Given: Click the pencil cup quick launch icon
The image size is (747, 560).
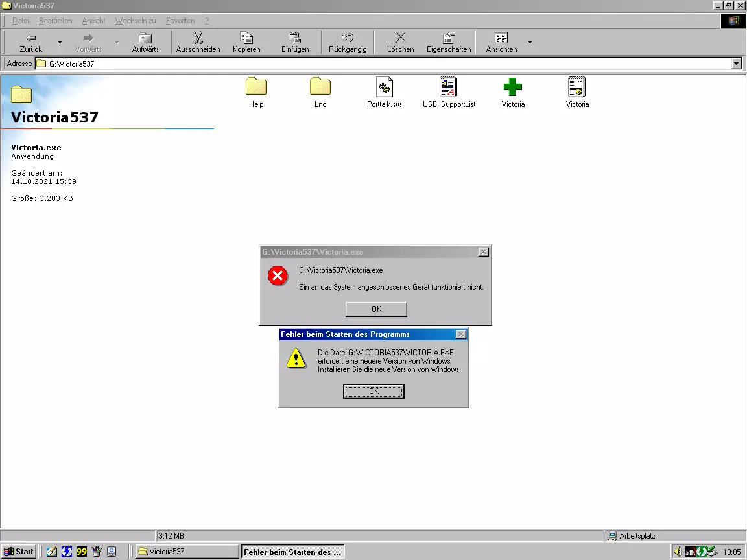Looking at the screenshot, I should 97,552.
